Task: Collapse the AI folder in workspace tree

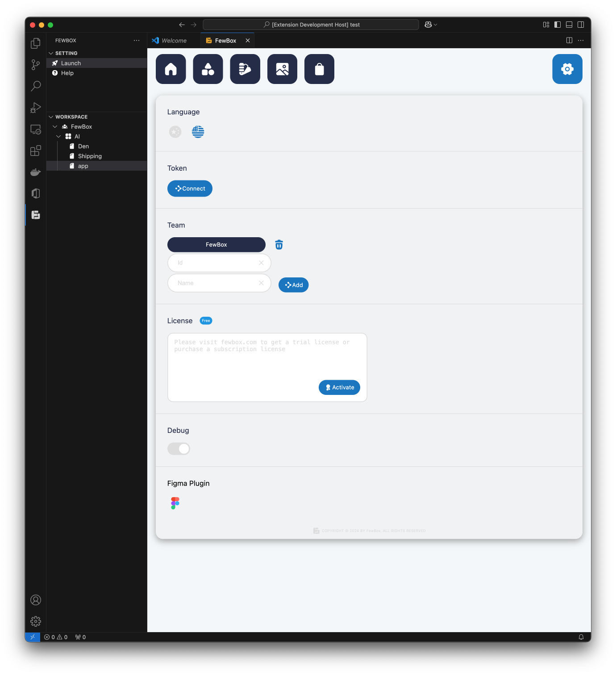Action: tap(58, 137)
